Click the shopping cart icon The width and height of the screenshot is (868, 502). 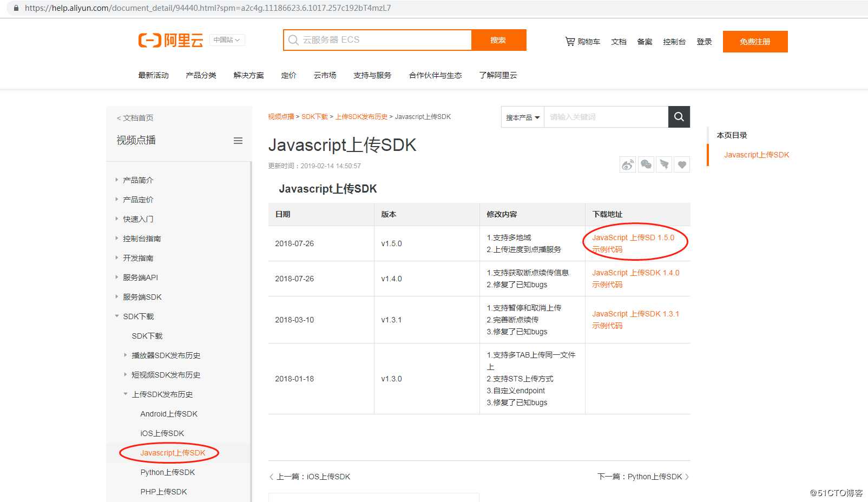click(570, 41)
